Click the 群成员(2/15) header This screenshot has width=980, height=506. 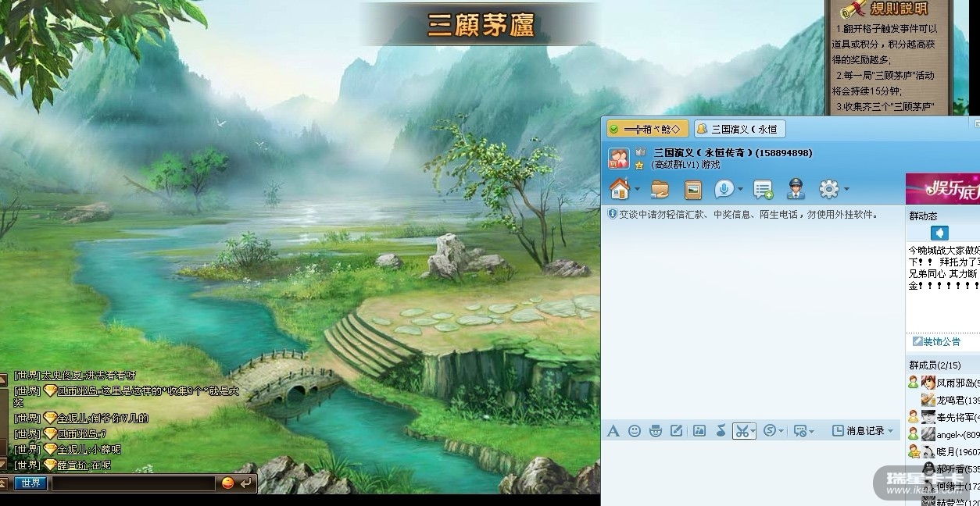click(935, 365)
